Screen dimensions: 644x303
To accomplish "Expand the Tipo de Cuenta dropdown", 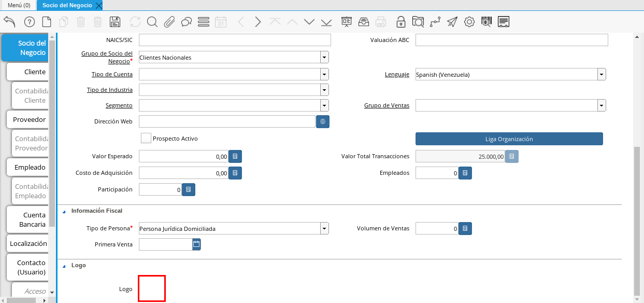I will pos(324,74).
